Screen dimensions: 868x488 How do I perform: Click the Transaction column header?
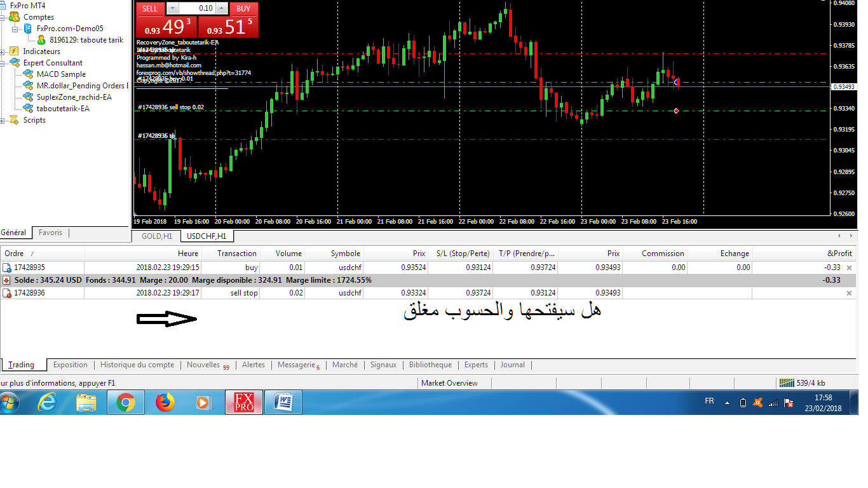pyautogui.click(x=231, y=254)
